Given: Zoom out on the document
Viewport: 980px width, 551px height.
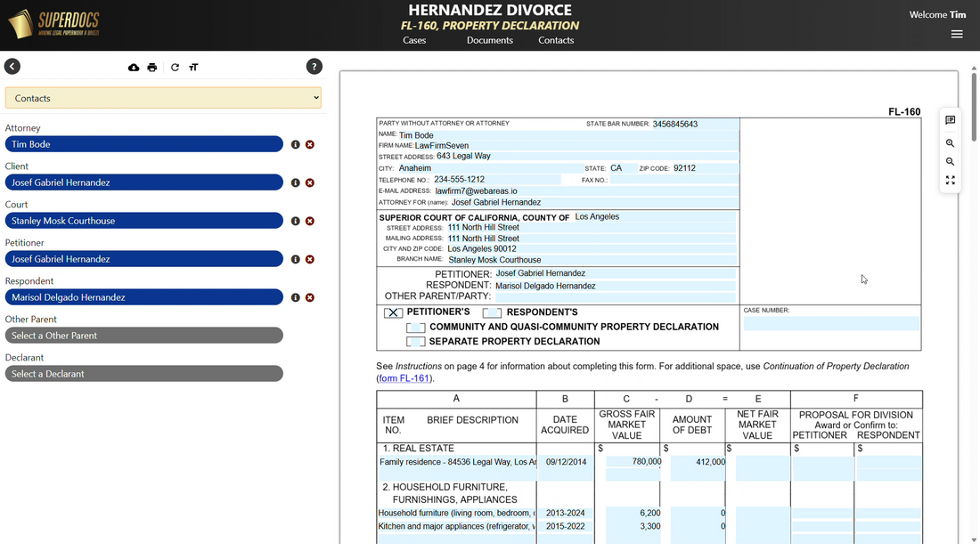Looking at the screenshot, I should pos(950,162).
